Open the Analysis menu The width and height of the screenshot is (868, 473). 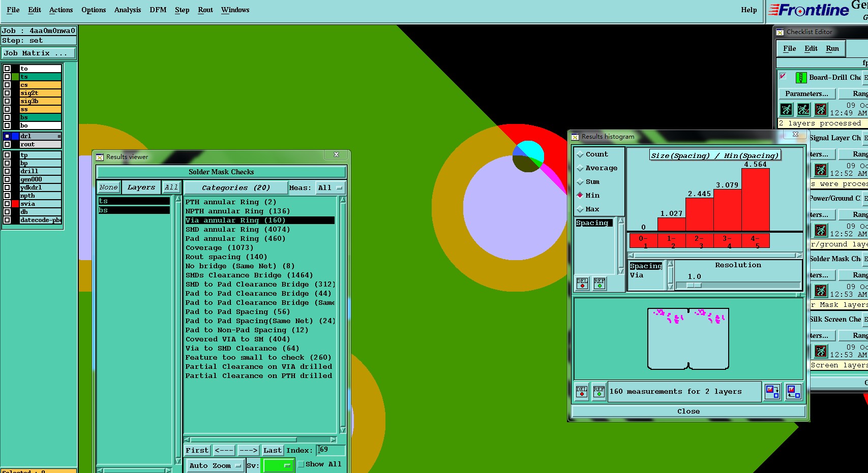128,10
